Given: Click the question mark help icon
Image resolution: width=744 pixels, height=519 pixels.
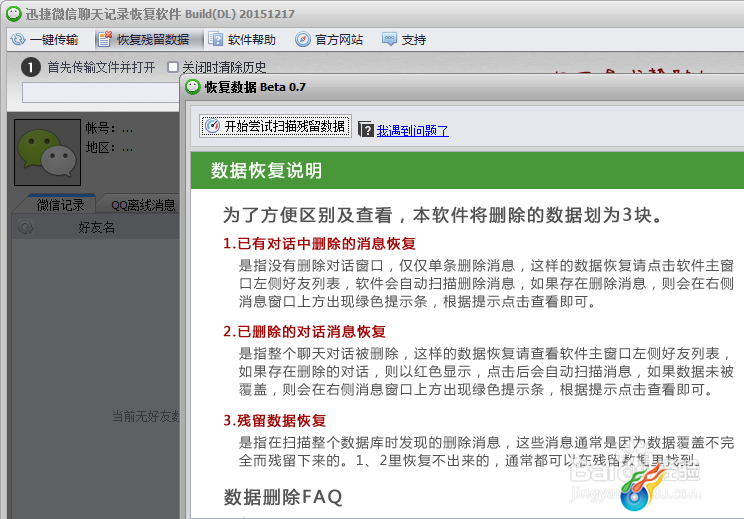Looking at the screenshot, I should [366, 129].
